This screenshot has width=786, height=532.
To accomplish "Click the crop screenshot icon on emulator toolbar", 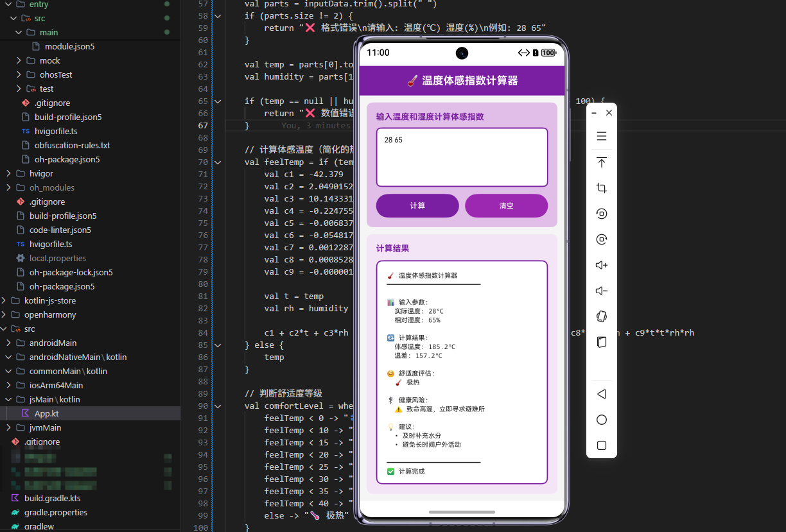I will pos(602,188).
